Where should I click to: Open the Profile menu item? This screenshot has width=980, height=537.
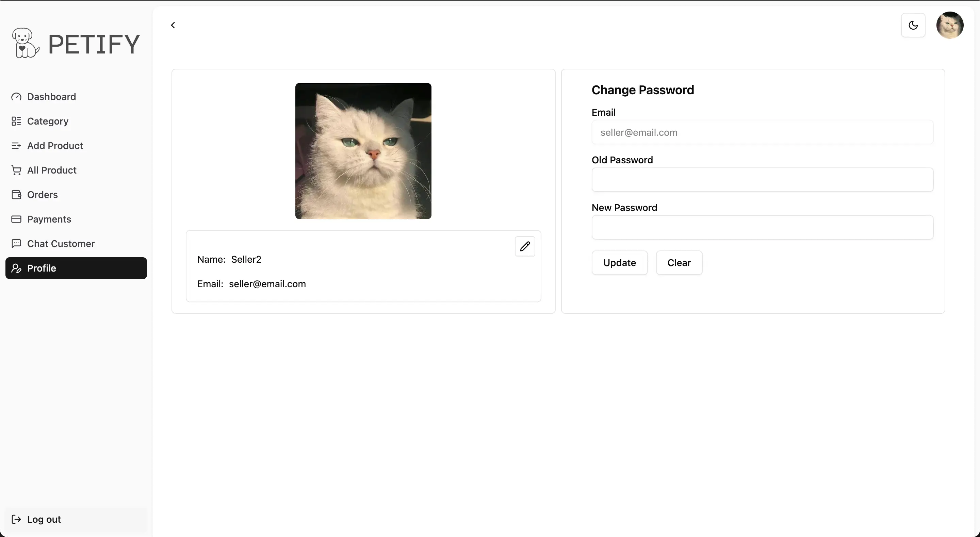[76, 268]
